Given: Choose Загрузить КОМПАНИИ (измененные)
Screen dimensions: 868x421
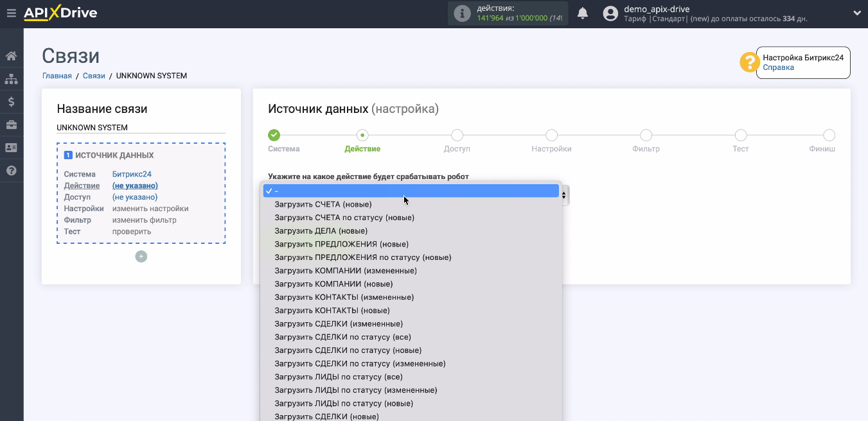Looking at the screenshot, I should click(411, 271).
